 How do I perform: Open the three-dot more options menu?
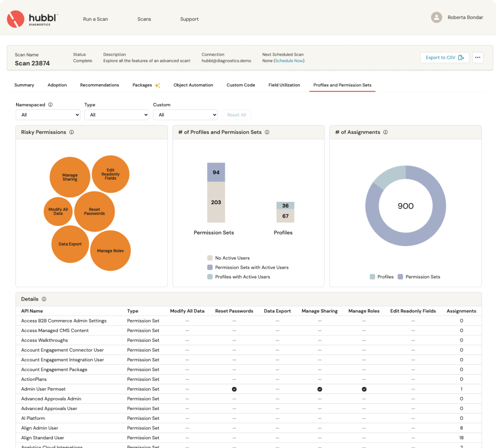pos(478,57)
